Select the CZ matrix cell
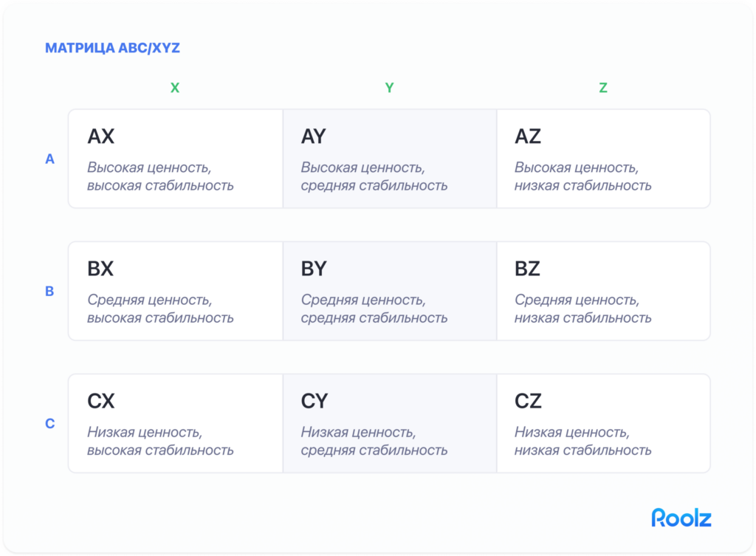756x556 pixels. point(603,423)
